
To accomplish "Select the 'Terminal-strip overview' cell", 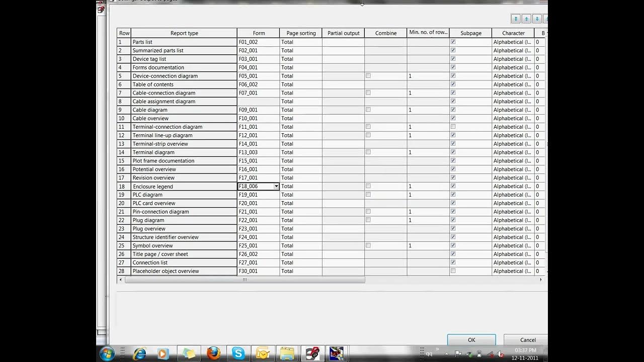I will (184, 144).
